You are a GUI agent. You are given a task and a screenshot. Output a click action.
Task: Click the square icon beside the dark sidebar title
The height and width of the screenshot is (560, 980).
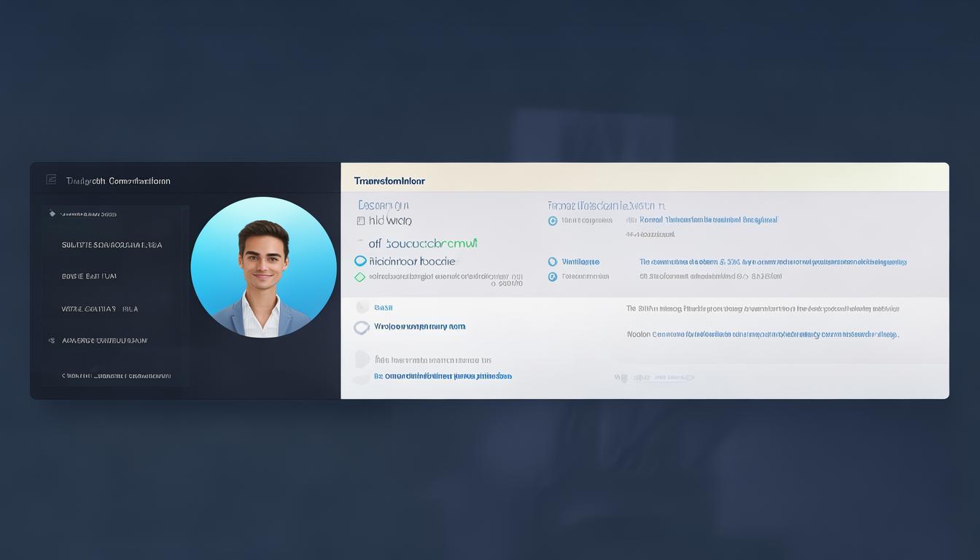click(x=51, y=179)
